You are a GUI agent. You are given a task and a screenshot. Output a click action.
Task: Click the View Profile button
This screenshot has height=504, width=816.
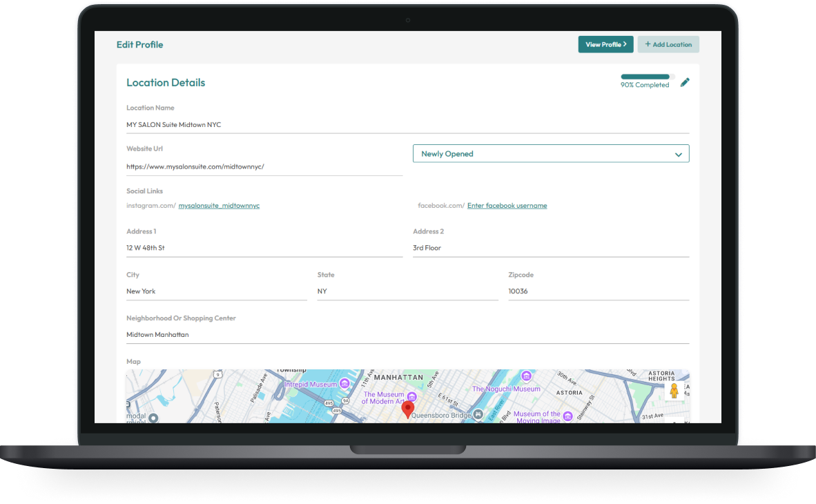point(605,44)
